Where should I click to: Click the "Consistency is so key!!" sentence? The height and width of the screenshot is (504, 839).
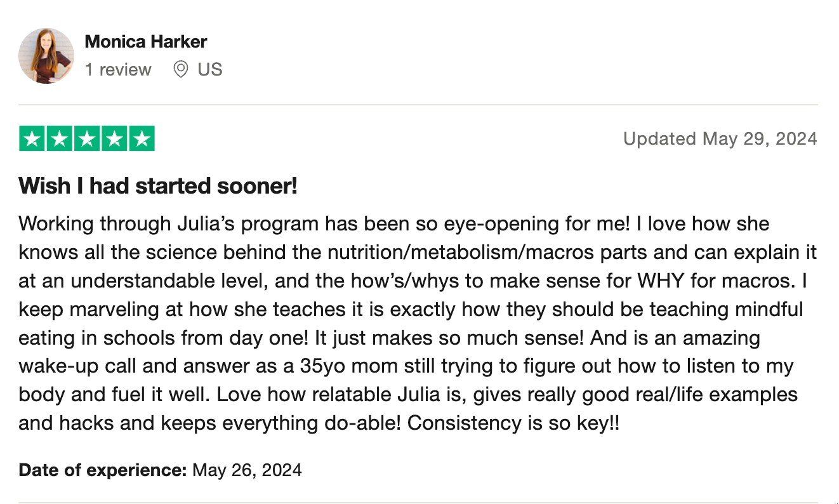[513, 423]
